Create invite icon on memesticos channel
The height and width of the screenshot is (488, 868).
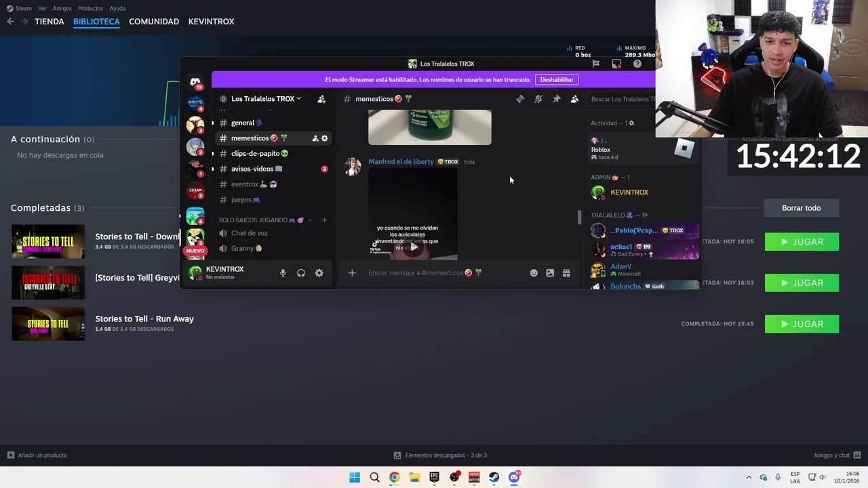315,138
